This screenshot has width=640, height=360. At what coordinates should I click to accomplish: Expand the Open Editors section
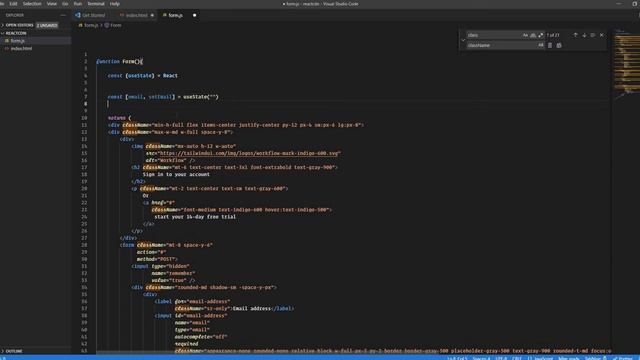pos(19,25)
